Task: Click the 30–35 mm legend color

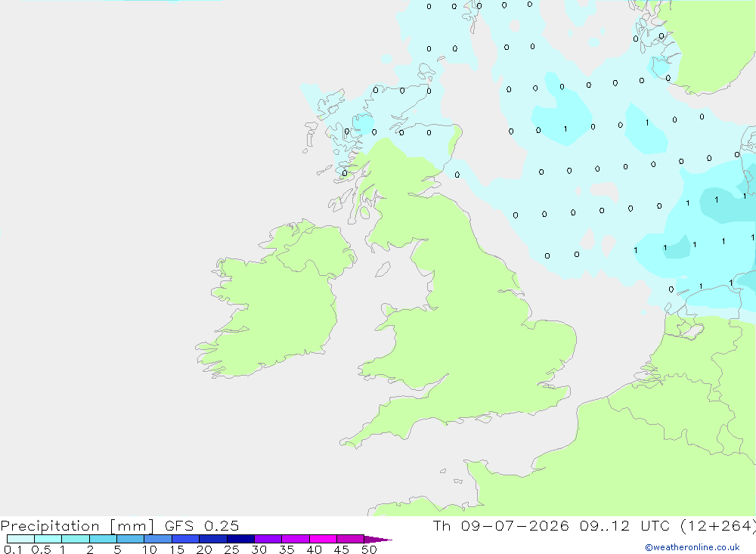Action: tap(268, 539)
